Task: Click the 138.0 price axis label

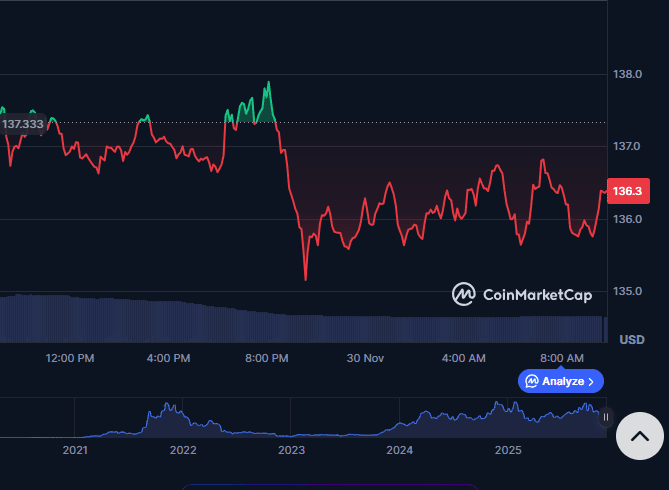Action: [628, 74]
